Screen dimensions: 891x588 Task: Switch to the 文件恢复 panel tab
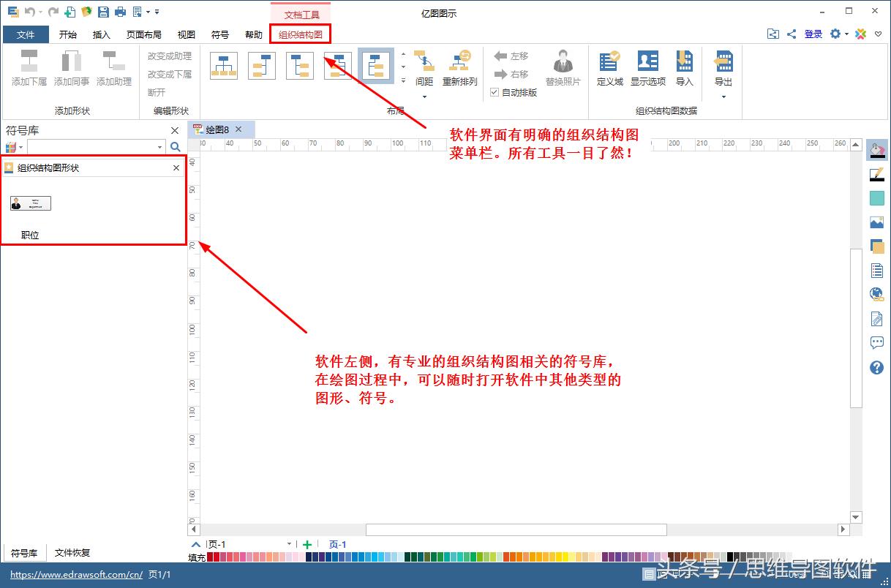[72, 553]
